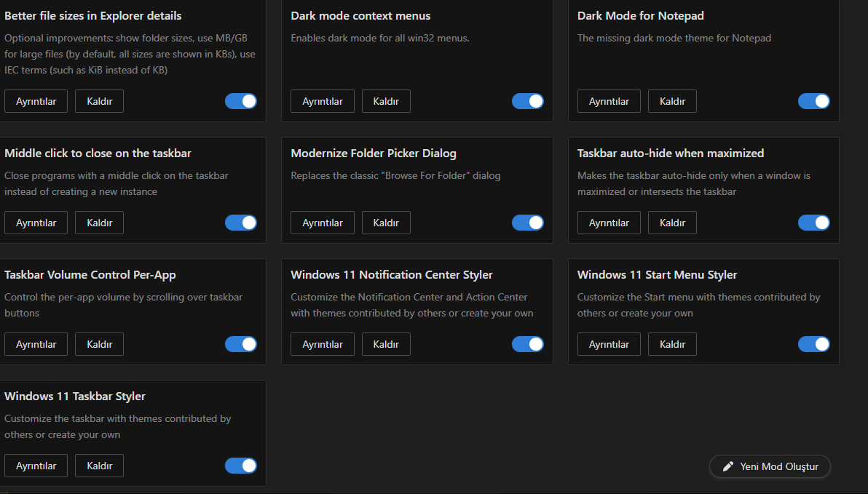Image resolution: width=868 pixels, height=494 pixels.
Task: Click 'Close programs with a middle click' description
Action: 117,183
